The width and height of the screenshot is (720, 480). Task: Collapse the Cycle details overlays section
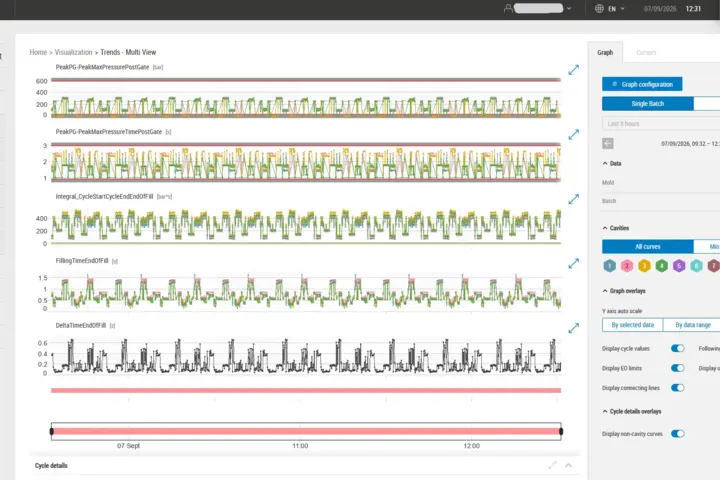click(x=605, y=411)
